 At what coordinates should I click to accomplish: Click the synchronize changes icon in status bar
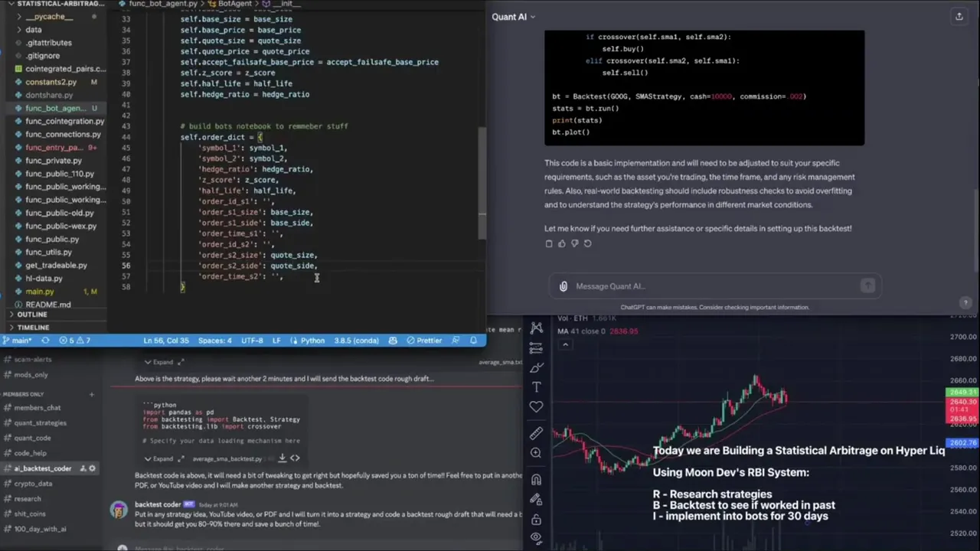point(45,341)
